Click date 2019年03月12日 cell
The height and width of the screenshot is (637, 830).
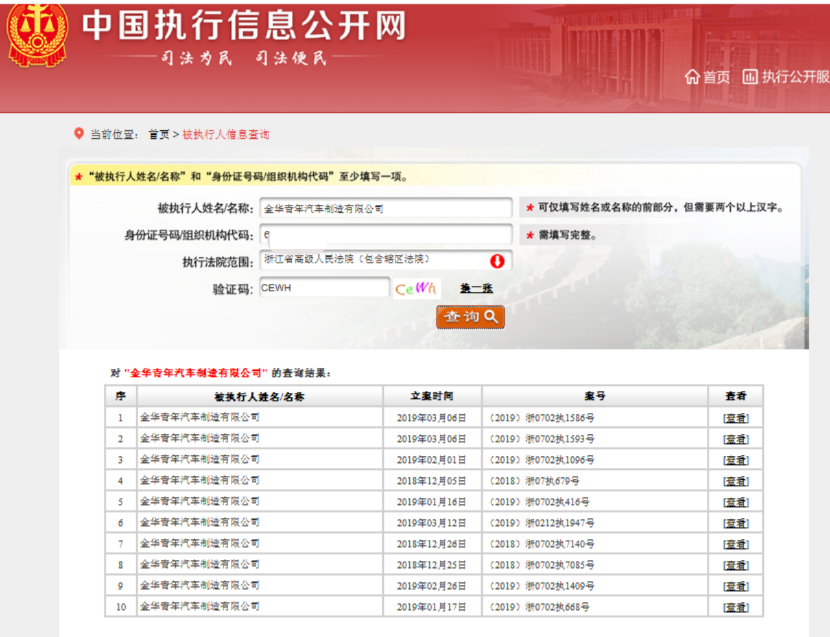pyautogui.click(x=431, y=523)
